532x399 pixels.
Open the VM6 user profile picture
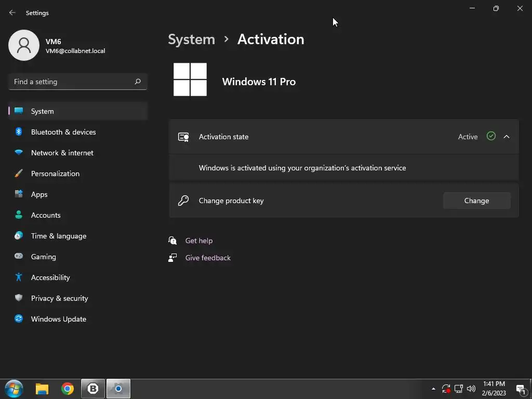coord(24,45)
